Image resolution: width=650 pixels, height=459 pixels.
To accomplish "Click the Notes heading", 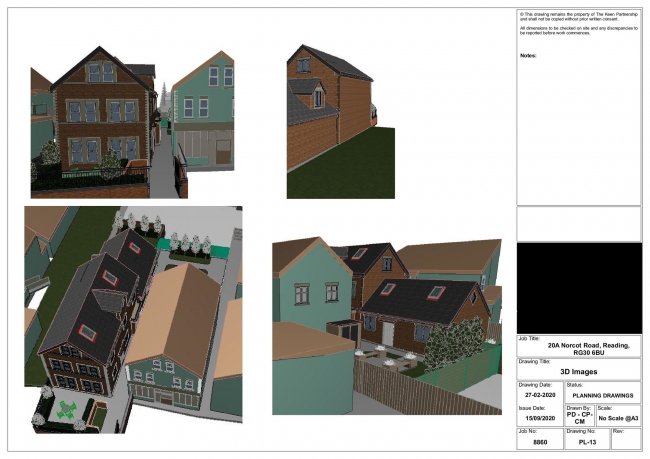I will (529, 55).
